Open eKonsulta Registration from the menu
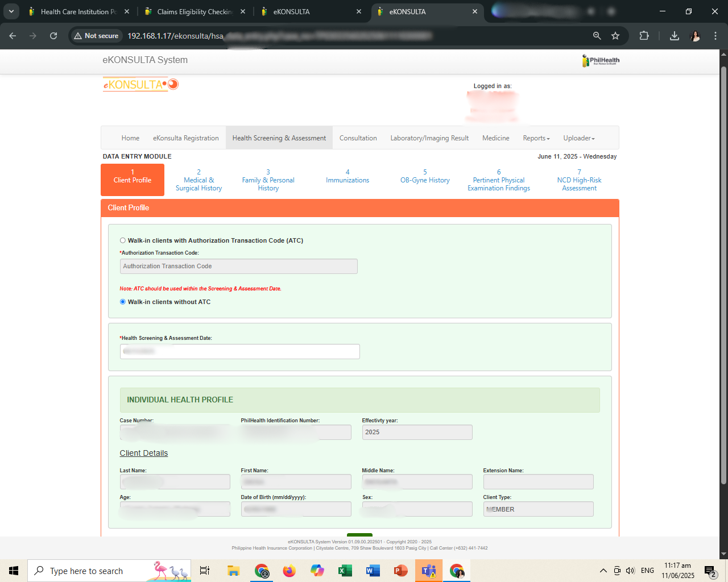The width and height of the screenshot is (728, 582). pyautogui.click(x=186, y=138)
